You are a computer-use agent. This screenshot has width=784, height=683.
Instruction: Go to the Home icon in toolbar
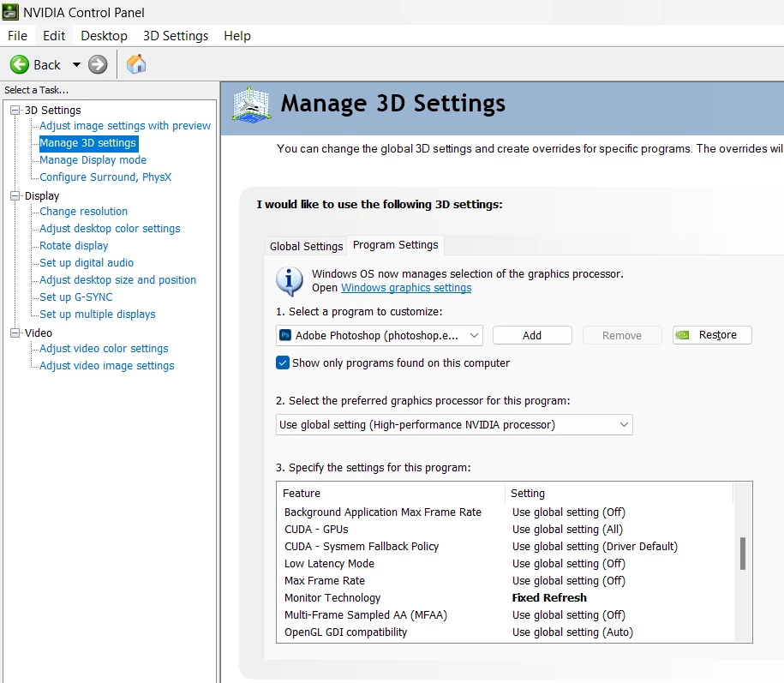pyautogui.click(x=136, y=64)
